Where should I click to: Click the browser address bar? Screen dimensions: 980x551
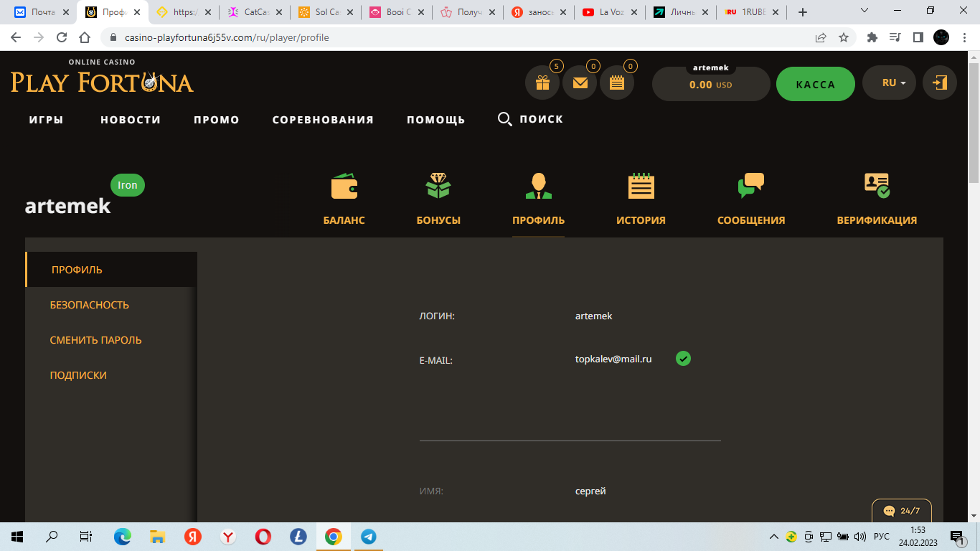pyautogui.click(x=459, y=37)
